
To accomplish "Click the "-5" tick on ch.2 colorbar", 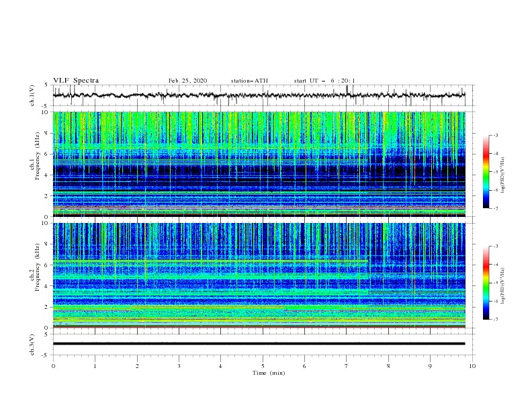I will 496,283.
